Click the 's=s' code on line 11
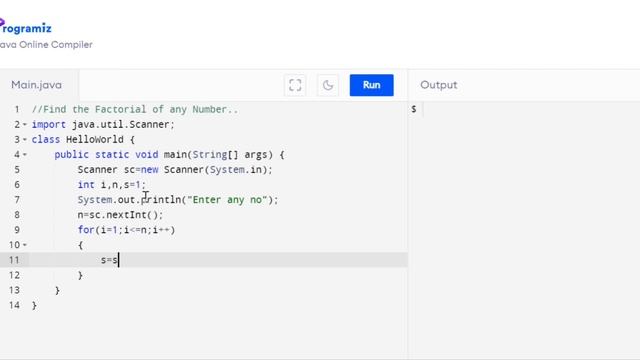This screenshot has height=360, width=640. click(x=109, y=260)
